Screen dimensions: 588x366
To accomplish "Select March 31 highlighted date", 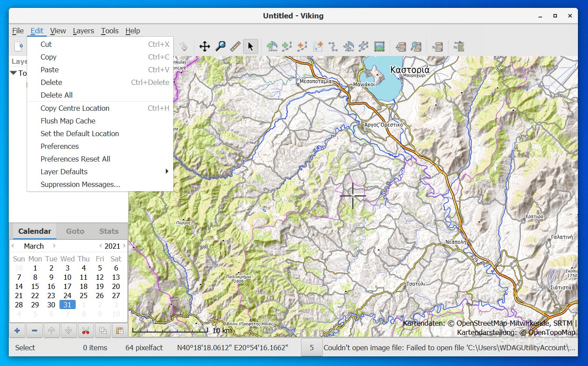I will (67, 305).
